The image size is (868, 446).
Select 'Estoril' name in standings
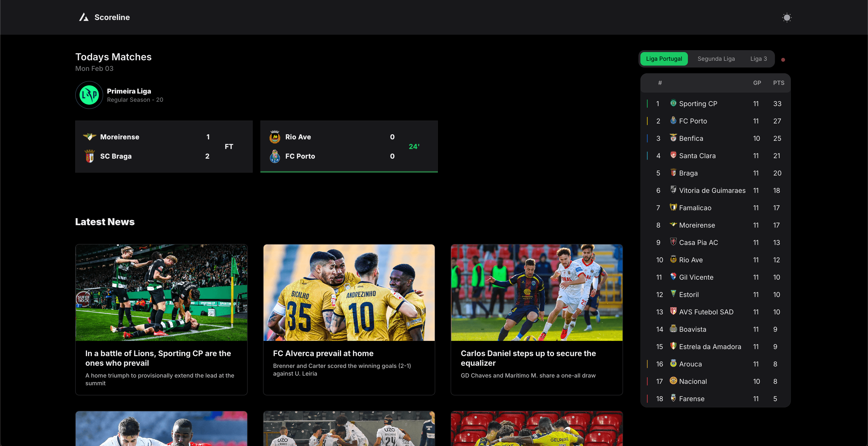(689, 295)
